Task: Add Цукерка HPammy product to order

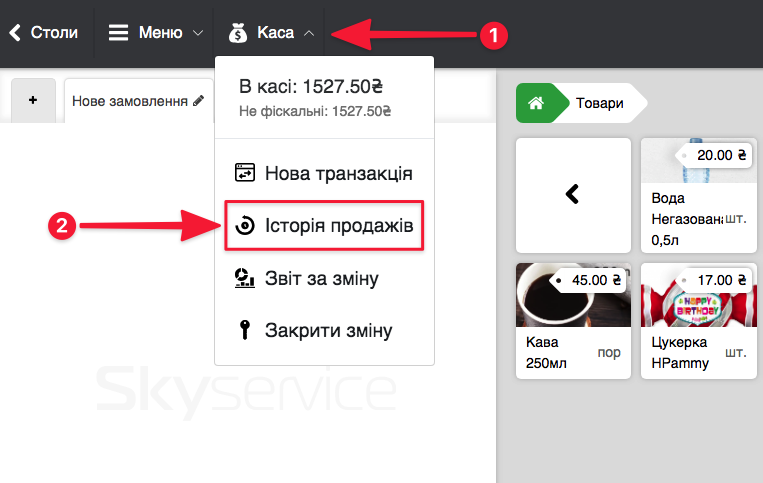Action: [697, 321]
